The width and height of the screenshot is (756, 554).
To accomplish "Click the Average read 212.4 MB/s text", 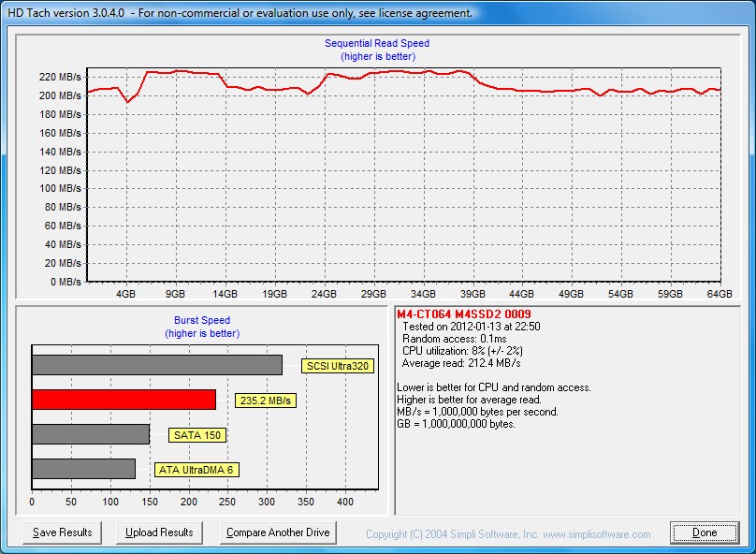I will click(461, 363).
